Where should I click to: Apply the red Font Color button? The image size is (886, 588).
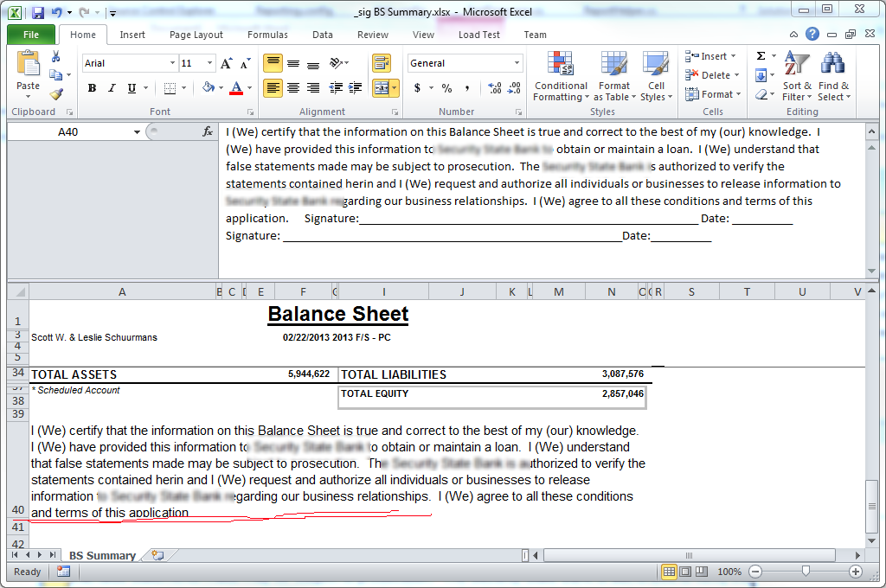point(237,88)
